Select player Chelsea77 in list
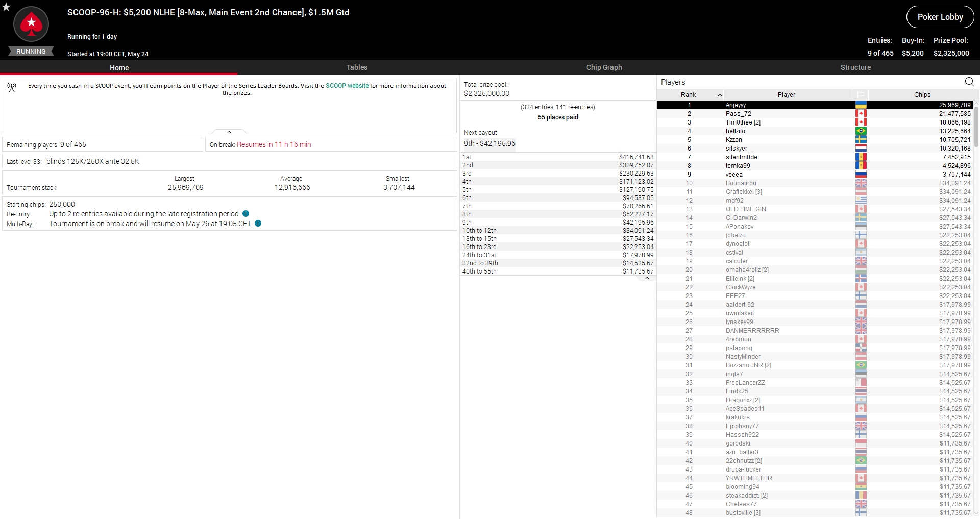The width and height of the screenshot is (980, 519). click(x=815, y=504)
